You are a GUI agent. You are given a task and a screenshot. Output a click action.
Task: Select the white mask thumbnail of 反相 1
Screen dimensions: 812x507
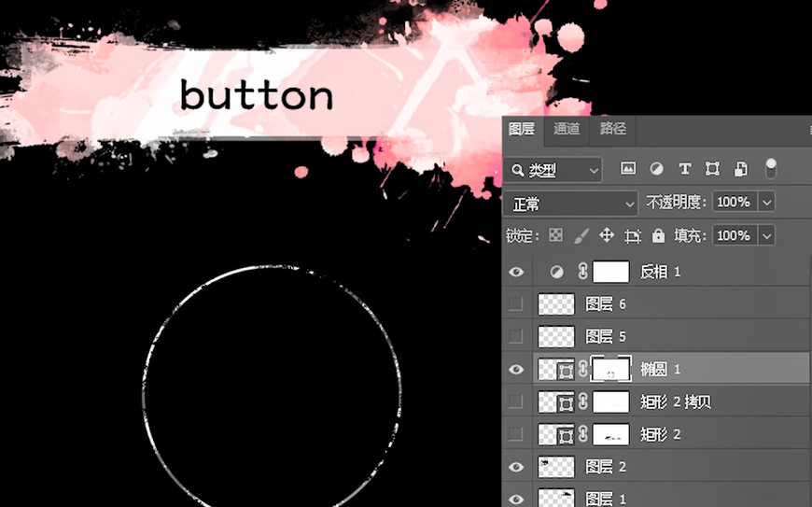click(x=611, y=272)
